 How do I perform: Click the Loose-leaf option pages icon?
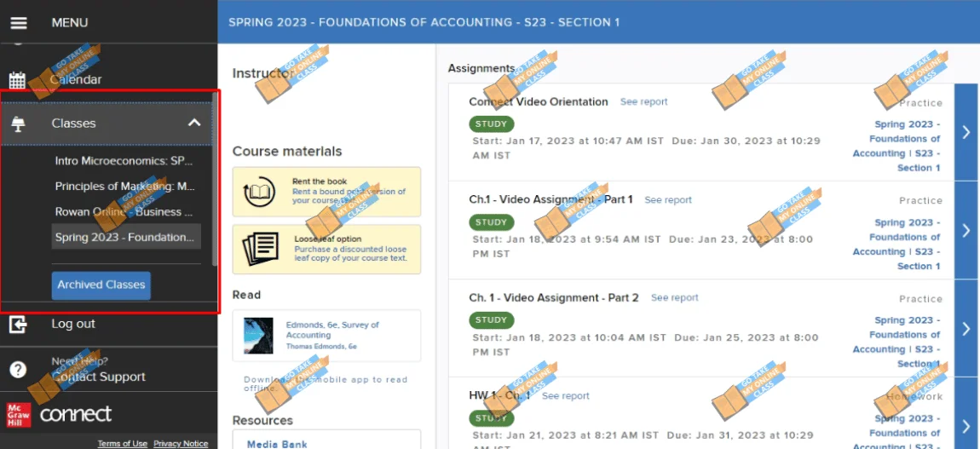pos(260,249)
